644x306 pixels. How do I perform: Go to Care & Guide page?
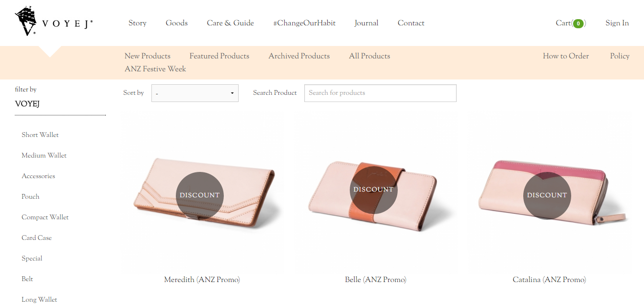click(230, 23)
